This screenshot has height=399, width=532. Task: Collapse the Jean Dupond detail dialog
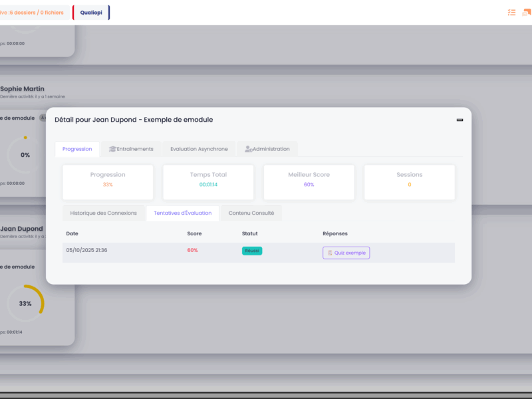[x=460, y=120]
